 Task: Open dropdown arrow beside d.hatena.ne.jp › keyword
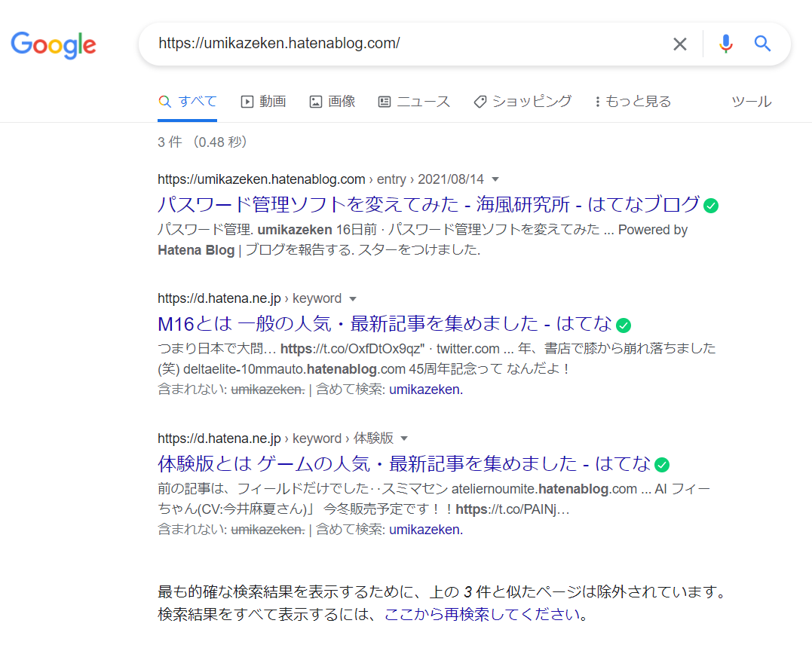point(353,299)
